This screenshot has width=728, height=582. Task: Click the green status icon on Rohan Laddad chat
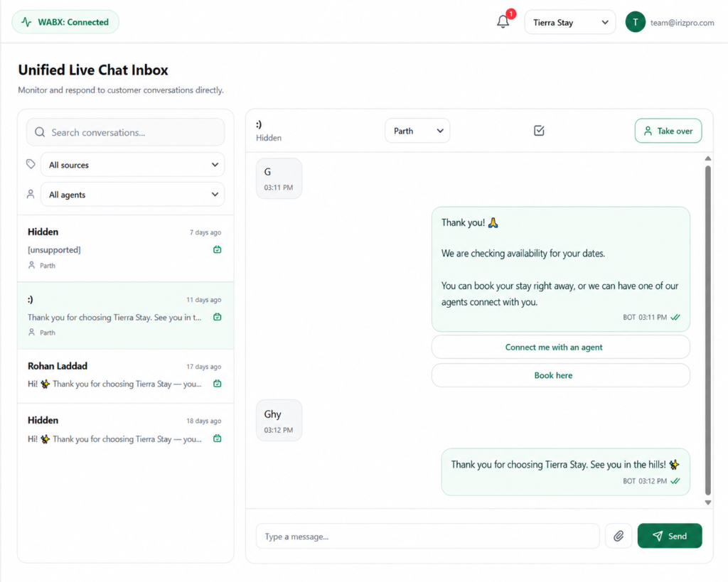tap(217, 384)
